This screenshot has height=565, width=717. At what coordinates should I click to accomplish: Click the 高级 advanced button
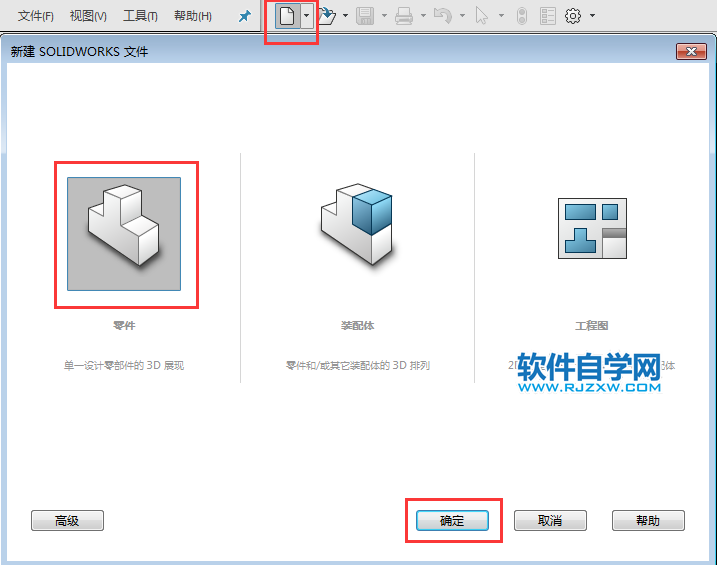coord(67,521)
